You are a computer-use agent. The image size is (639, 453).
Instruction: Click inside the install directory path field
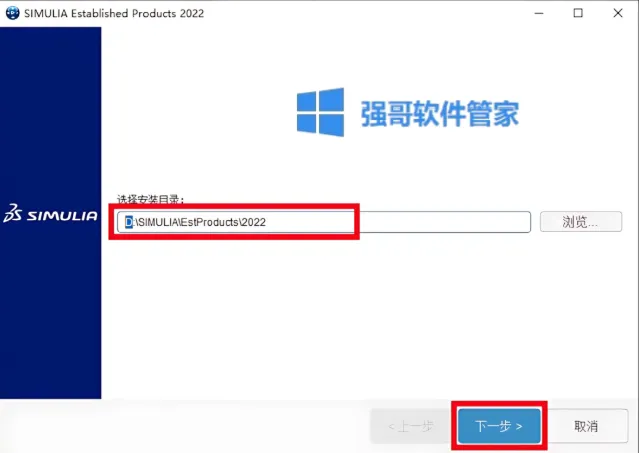[324, 222]
